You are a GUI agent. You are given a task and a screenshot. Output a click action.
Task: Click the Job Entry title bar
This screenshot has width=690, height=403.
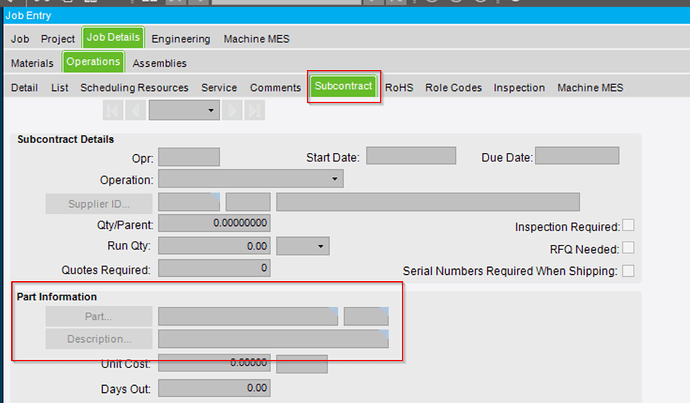pyautogui.click(x=347, y=15)
